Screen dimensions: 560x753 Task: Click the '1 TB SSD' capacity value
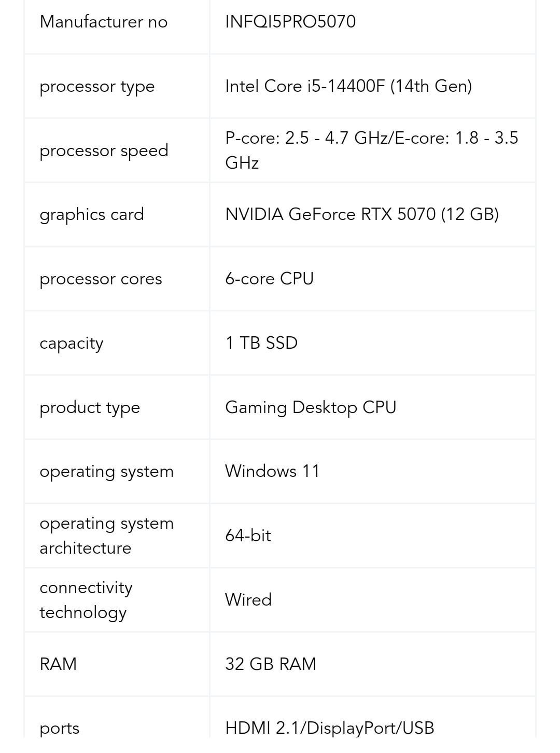click(261, 343)
